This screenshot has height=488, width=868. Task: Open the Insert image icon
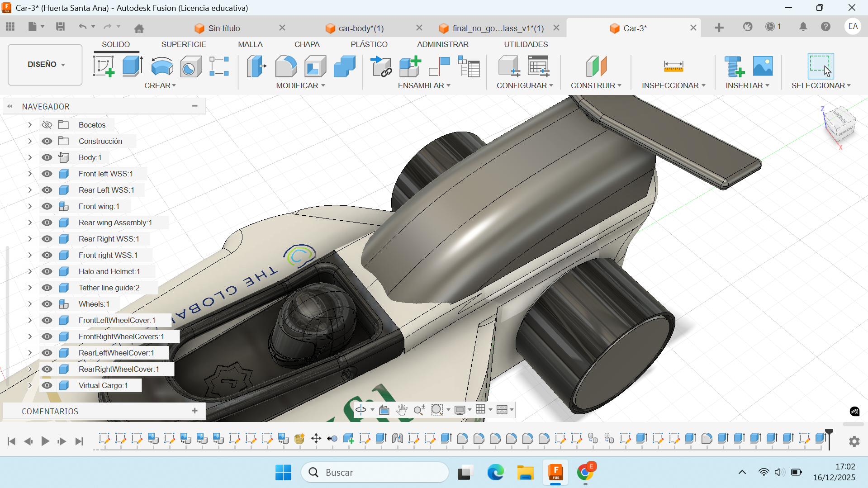click(x=763, y=66)
